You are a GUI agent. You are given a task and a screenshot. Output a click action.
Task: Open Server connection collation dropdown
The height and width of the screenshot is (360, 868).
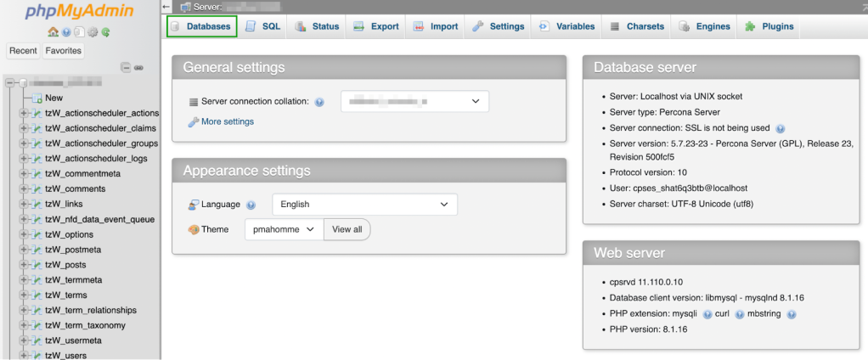(414, 102)
